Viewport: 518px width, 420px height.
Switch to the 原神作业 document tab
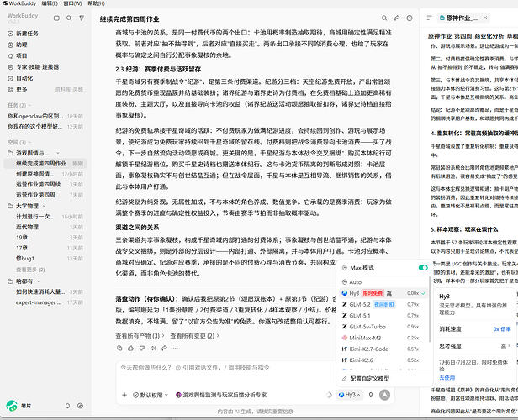click(458, 18)
